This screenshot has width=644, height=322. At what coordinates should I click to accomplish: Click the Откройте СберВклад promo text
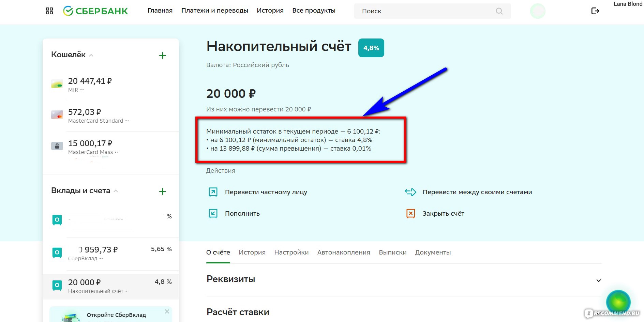point(116,315)
